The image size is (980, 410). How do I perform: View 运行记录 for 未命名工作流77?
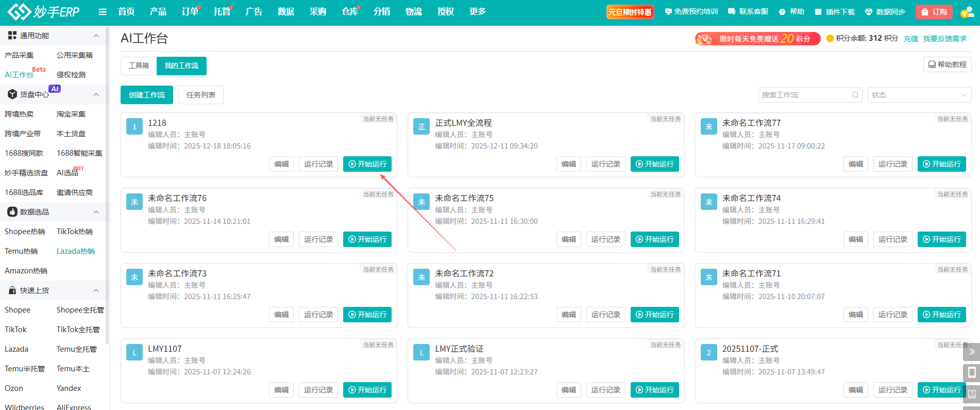coord(893,164)
